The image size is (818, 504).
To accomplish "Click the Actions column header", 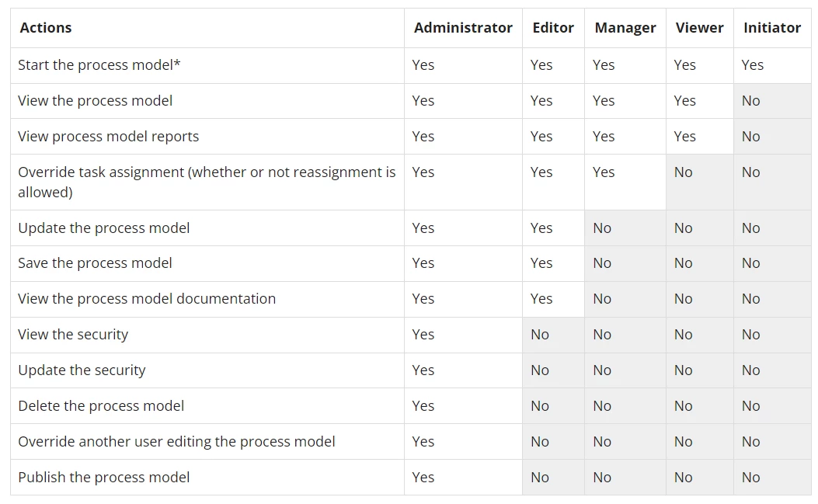I will [x=45, y=28].
